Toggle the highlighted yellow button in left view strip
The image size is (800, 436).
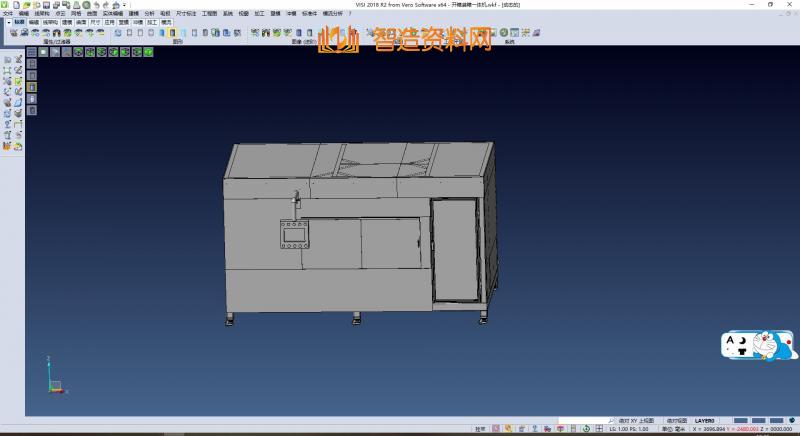click(x=31, y=87)
